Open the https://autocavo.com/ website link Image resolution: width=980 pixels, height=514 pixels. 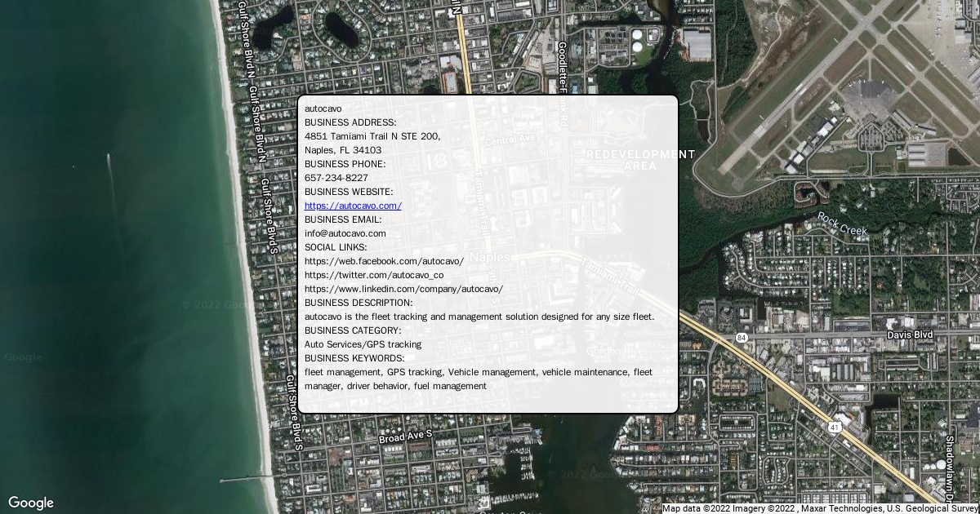click(x=353, y=206)
